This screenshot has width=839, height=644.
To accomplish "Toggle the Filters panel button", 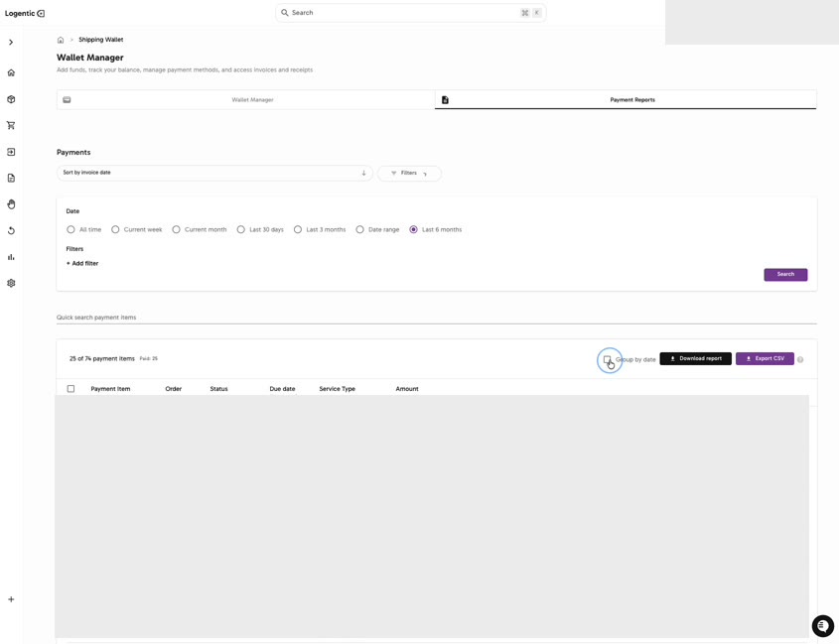I will coord(409,174).
